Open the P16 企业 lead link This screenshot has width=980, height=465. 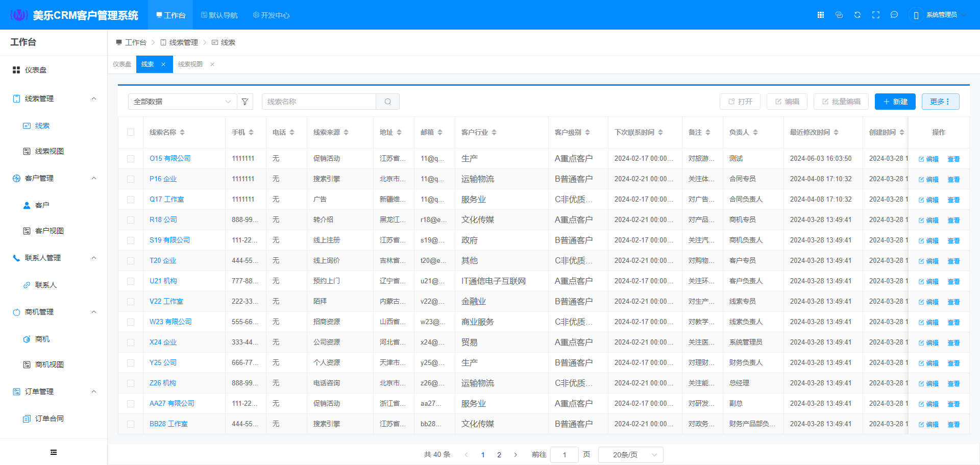163,179
